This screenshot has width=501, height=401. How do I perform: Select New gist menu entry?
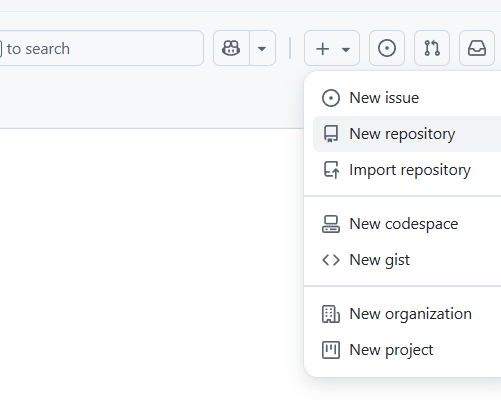pos(407,260)
